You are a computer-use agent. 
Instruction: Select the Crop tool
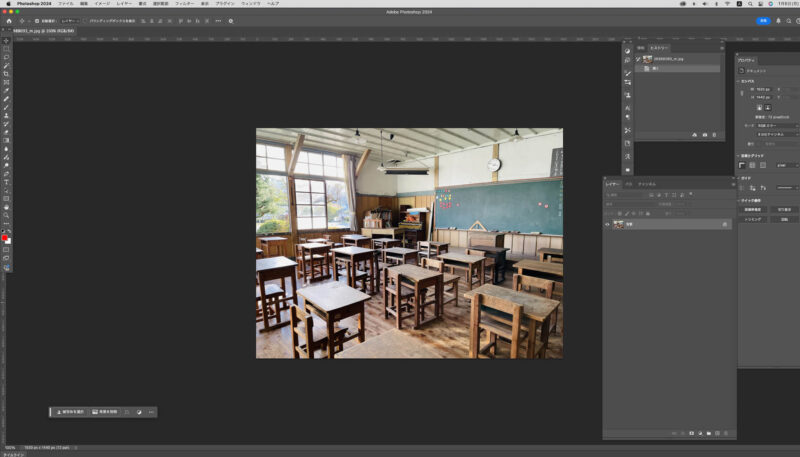pyautogui.click(x=6, y=74)
